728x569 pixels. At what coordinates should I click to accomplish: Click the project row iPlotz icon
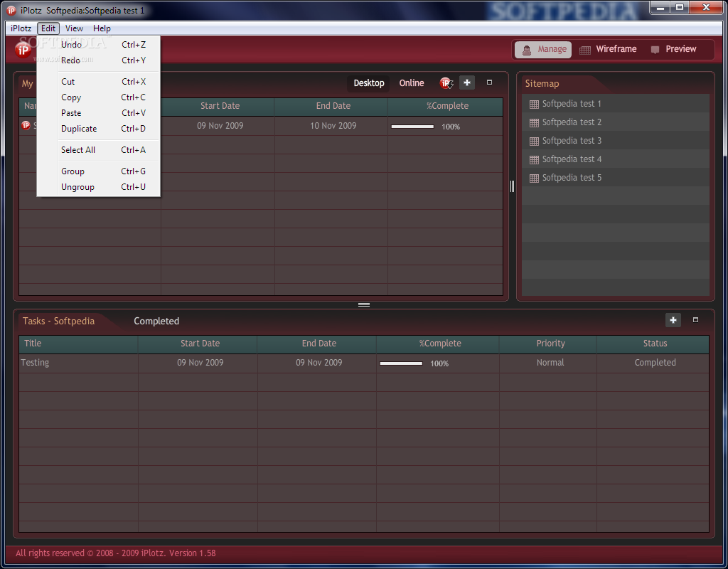coord(26,125)
